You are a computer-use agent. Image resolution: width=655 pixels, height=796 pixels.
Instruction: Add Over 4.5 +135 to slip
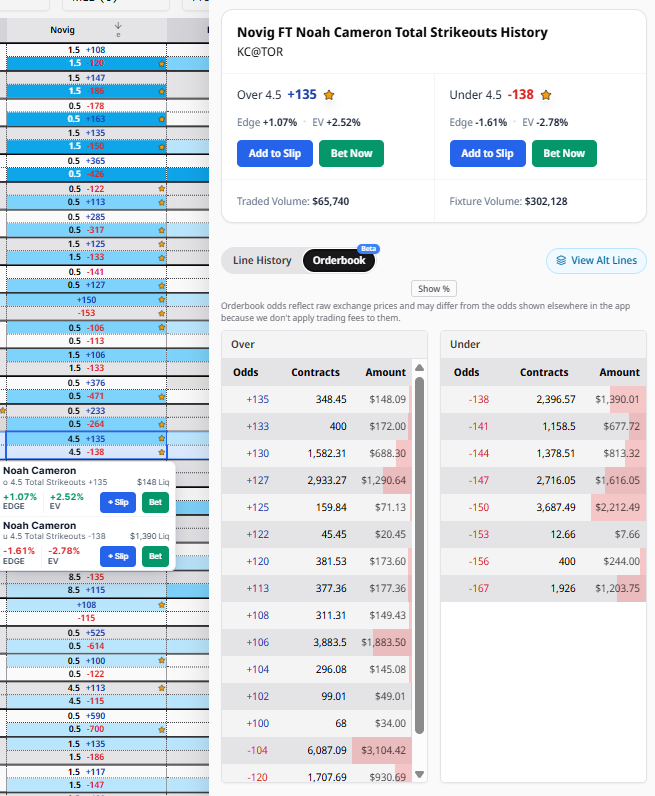pos(275,153)
